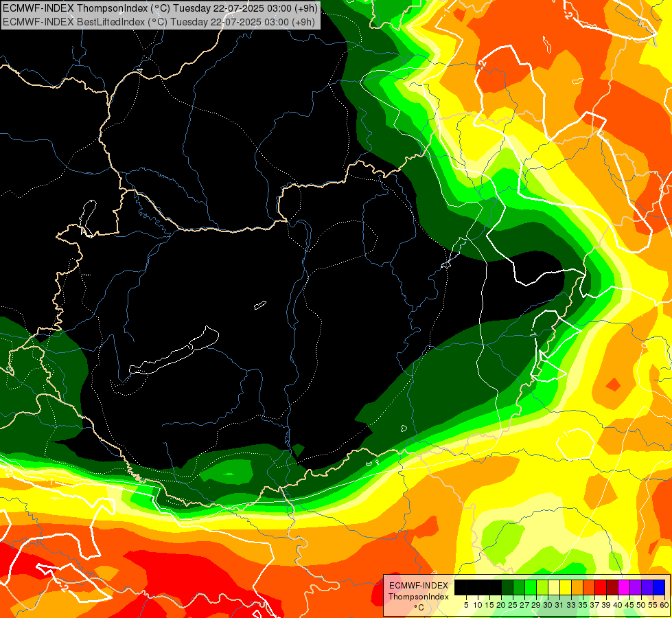Click the dark red 39-40 legend swatch
Viewport: 672px width, 618px height.
pyautogui.click(x=612, y=587)
